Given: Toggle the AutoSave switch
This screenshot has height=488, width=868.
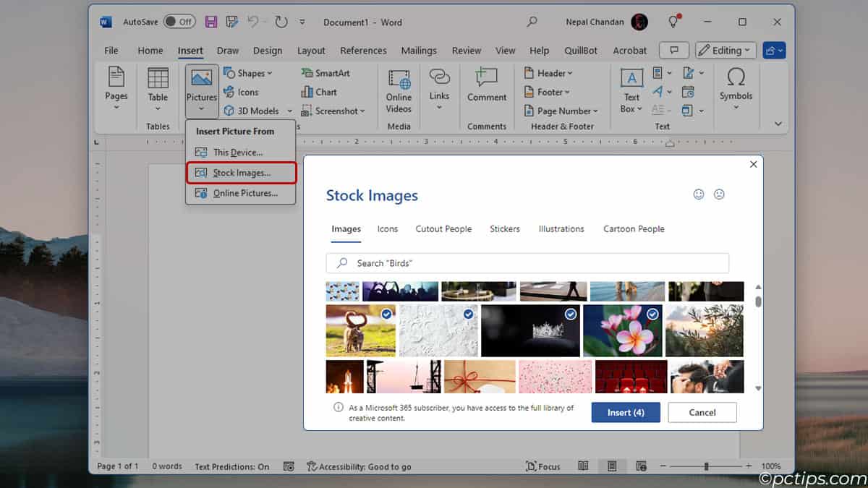Looking at the screenshot, I should click(x=179, y=22).
